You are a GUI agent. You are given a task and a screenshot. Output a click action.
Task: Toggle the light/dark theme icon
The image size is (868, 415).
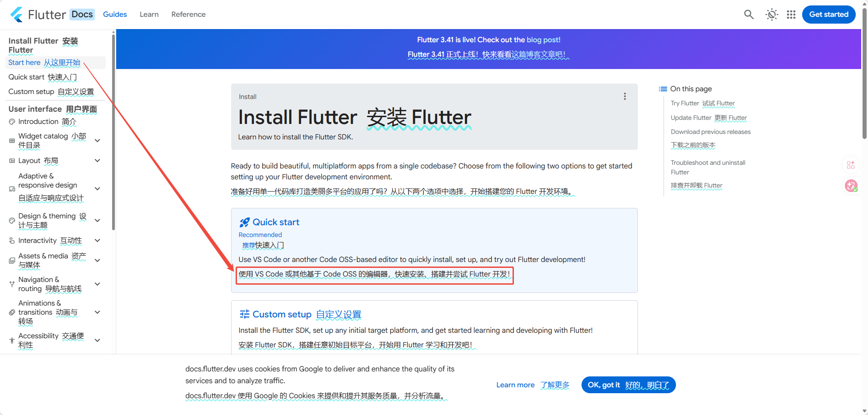point(772,15)
